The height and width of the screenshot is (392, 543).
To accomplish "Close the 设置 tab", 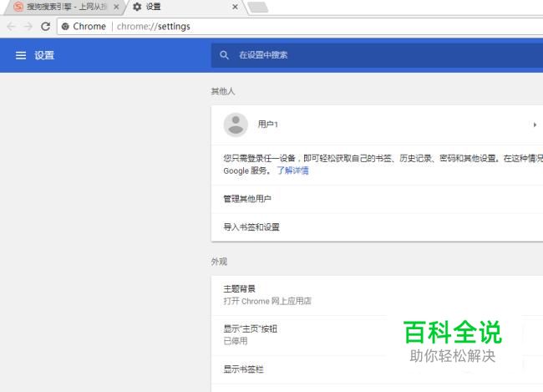I will click(x=235, y=7).
